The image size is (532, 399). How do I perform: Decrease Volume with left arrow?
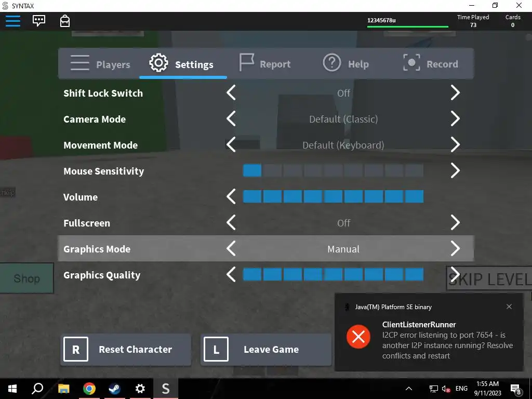[x=231, y=196]
